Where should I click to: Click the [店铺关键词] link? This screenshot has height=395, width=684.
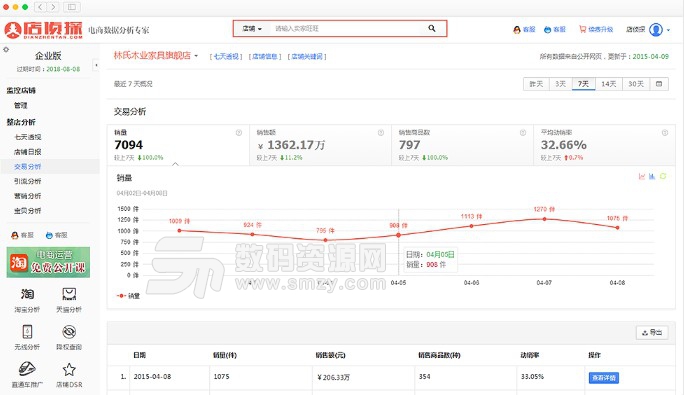(x=307, y=56)
